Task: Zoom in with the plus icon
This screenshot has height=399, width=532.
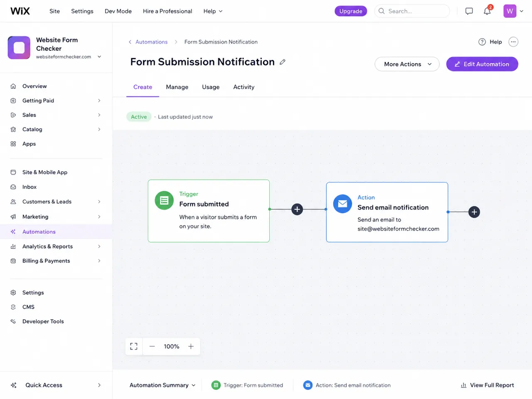Action: (191, 346)
